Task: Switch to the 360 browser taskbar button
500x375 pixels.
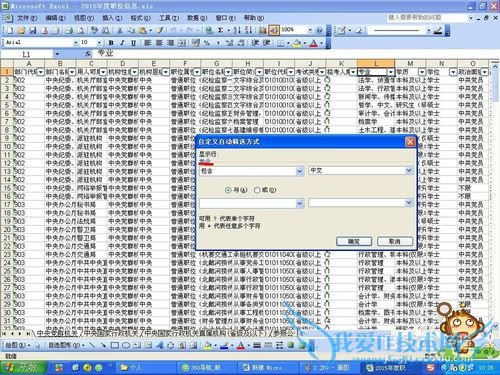Action: tap(206, 368)
